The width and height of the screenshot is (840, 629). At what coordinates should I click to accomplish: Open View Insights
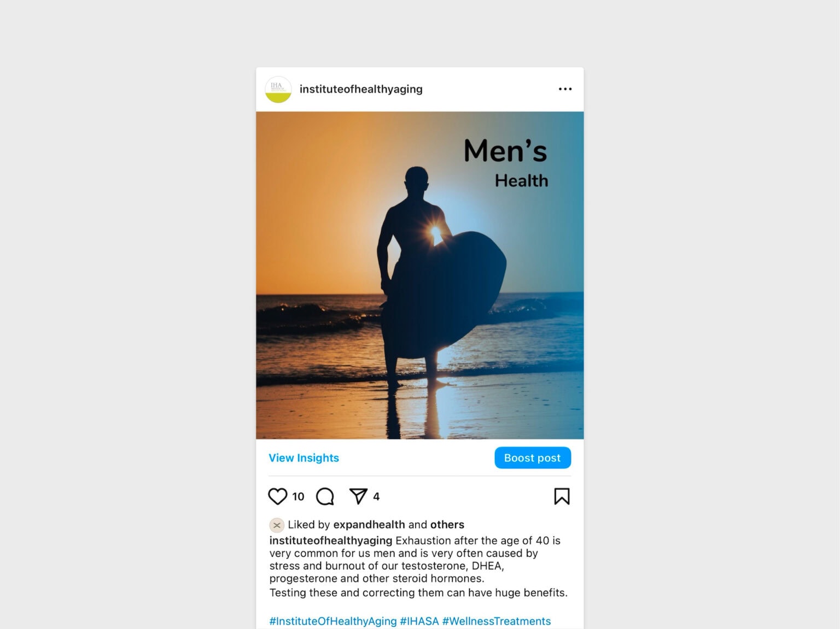click(x=304, y=458)
